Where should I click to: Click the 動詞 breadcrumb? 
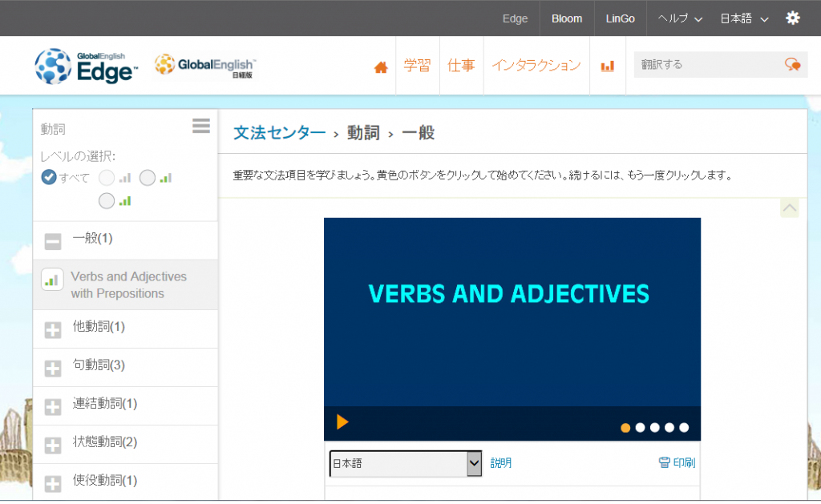pos(363,133)
